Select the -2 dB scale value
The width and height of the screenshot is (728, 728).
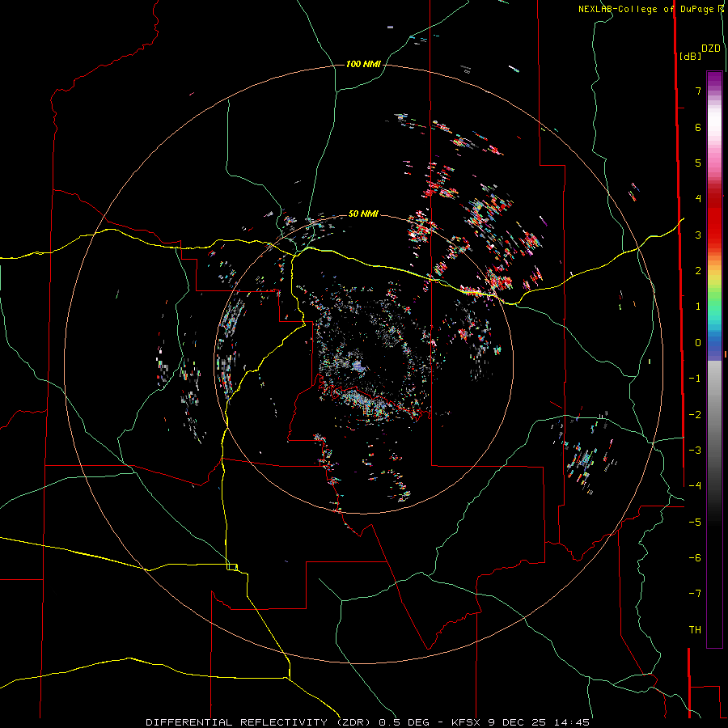[x=695, y=415]
